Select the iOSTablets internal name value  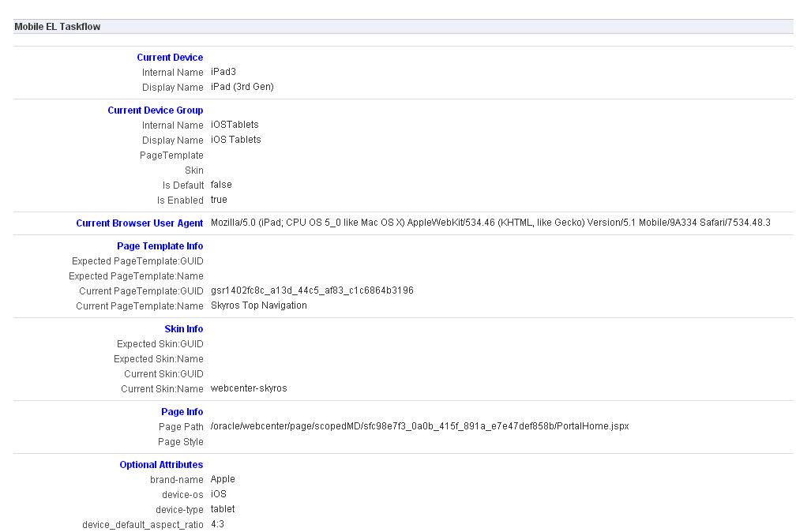point(235,125)
